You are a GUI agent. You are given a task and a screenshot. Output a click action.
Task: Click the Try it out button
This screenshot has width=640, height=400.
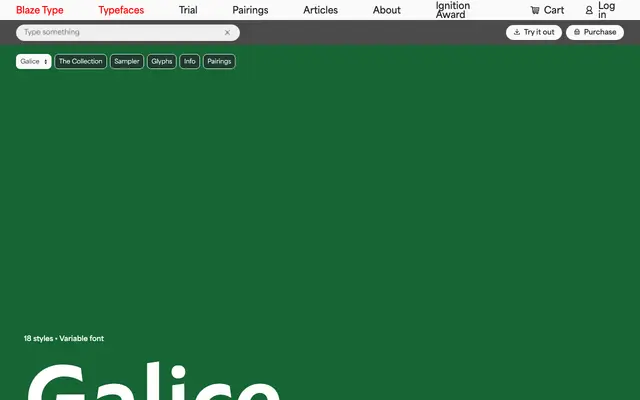tap(534, 32)
